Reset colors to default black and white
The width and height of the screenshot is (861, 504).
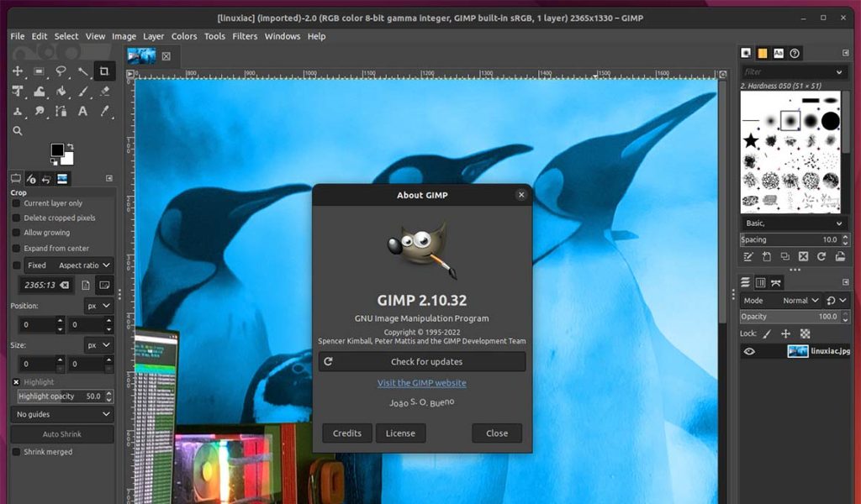(54, 162)
